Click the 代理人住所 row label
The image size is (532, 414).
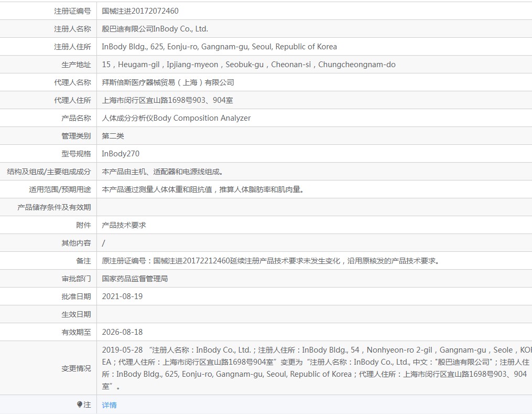point(73,100)
